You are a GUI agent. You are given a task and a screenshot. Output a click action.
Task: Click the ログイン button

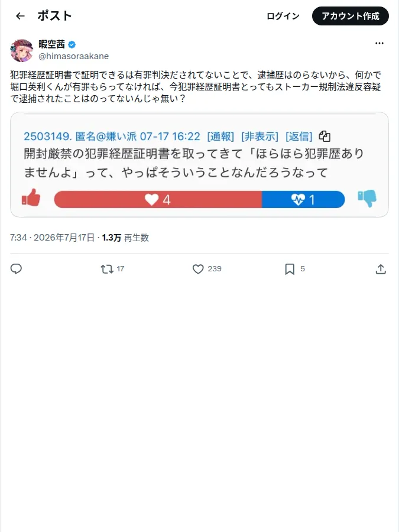[283, 16]
